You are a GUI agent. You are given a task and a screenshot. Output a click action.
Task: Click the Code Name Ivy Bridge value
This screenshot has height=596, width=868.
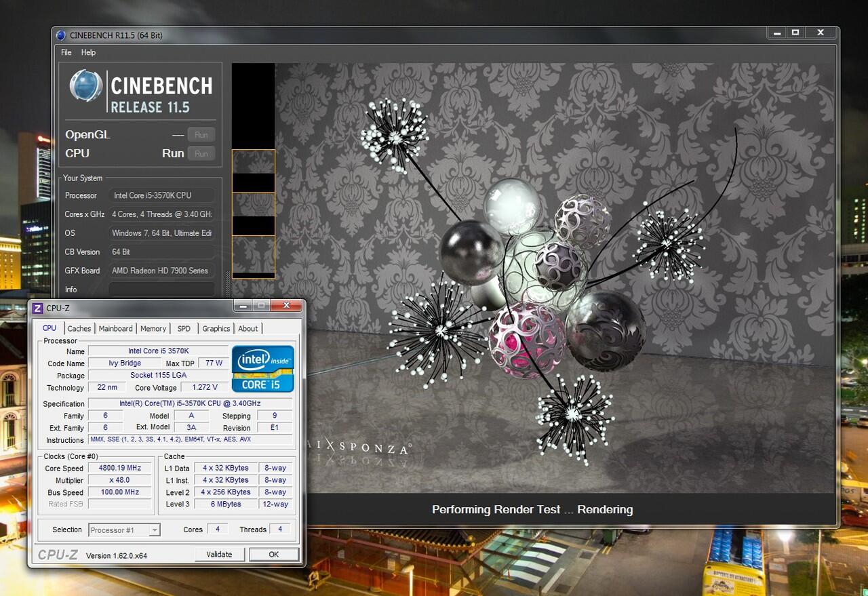click(125, 363)
